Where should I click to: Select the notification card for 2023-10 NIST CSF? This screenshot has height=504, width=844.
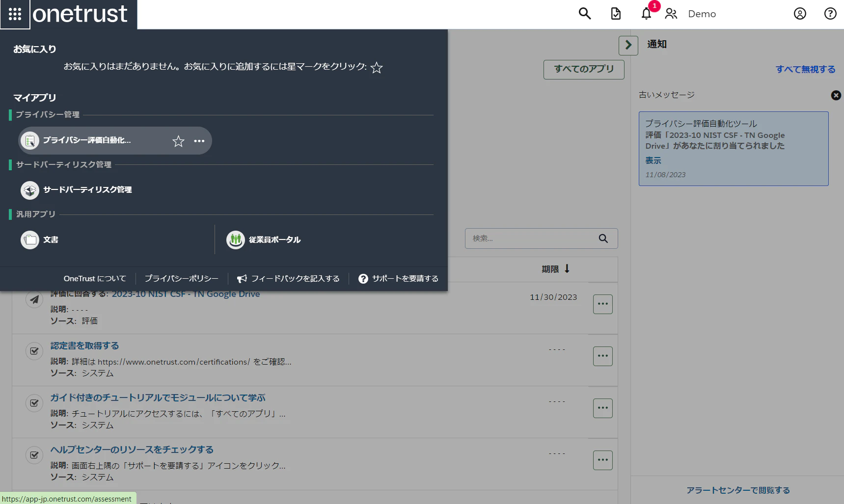(x=734, y=149)
